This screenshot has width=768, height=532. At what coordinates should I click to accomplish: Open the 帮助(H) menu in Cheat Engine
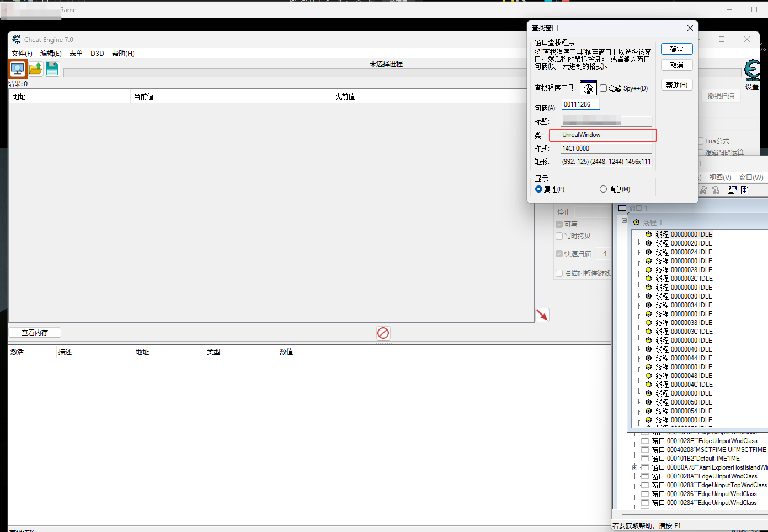pyautogui.click(x=123, y=54)
